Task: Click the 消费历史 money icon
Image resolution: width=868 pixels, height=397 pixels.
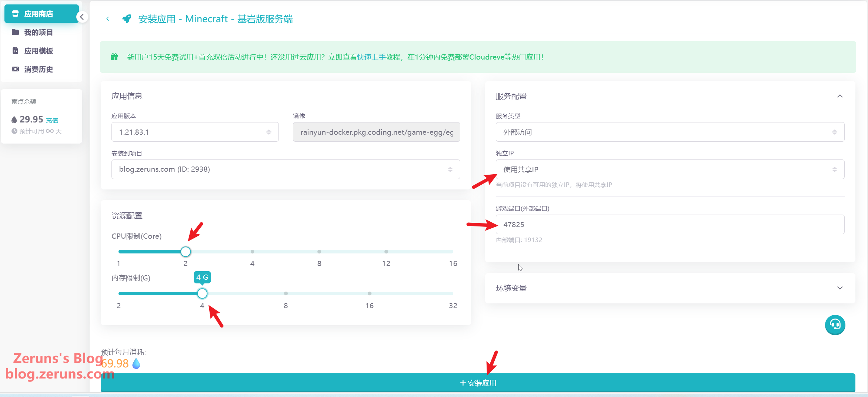Action: coord(15,69)
